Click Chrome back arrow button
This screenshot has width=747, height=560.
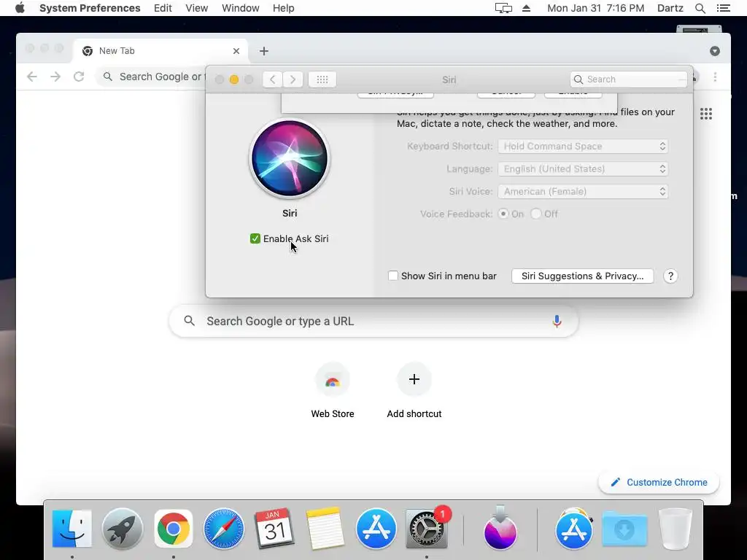32,77
